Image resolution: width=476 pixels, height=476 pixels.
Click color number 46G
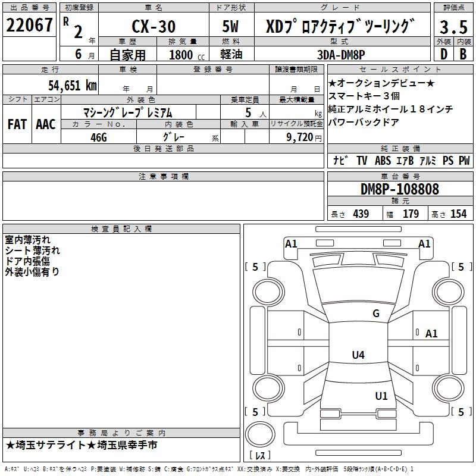click(99, 137)
